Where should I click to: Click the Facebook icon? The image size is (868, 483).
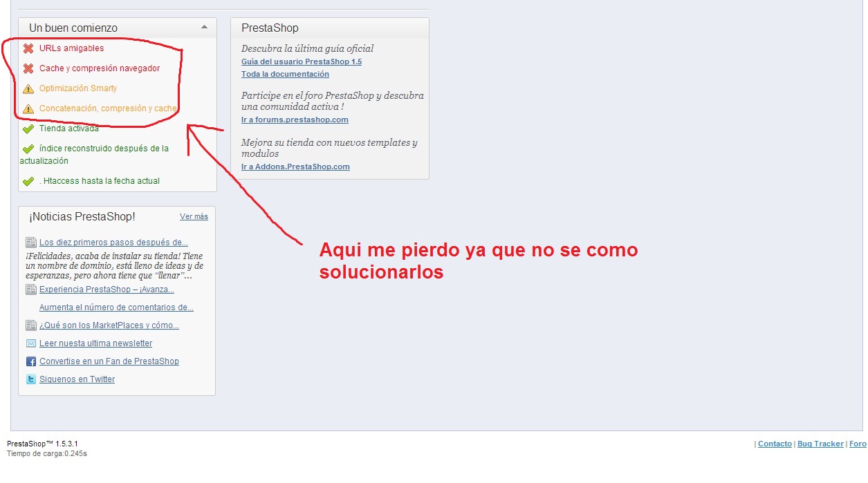pos(31,361)
